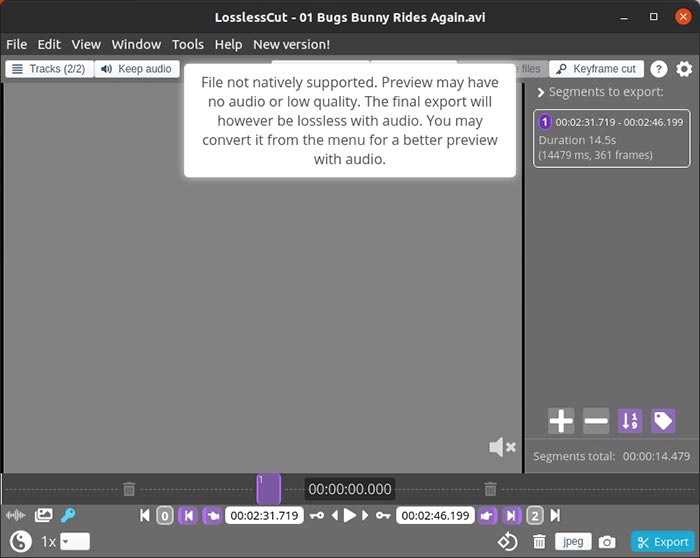Jump to start of video
The image size is (700, 558).
(x=145, y=516)
